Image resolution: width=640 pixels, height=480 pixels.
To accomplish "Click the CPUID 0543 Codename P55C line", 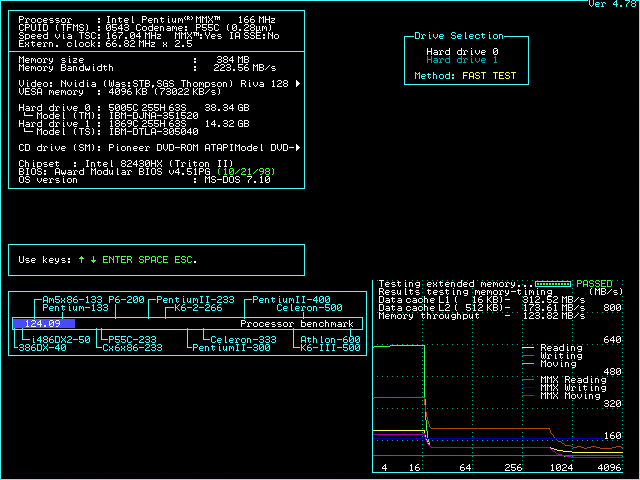I will pos(145,28).
